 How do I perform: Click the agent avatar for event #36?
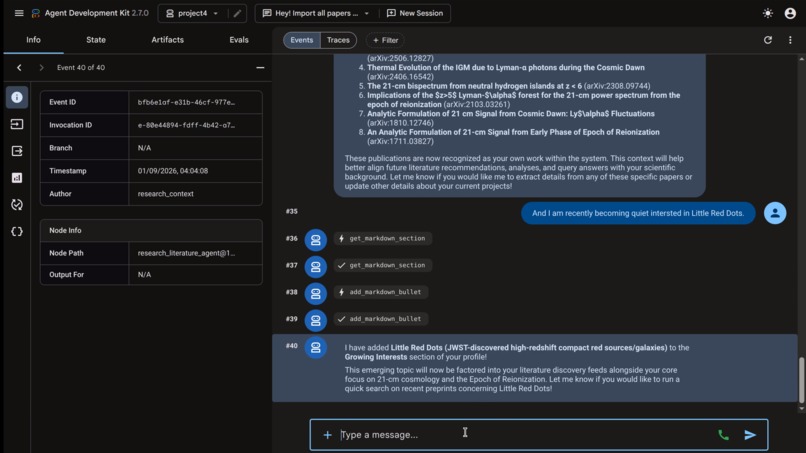[x=316, y=240]
